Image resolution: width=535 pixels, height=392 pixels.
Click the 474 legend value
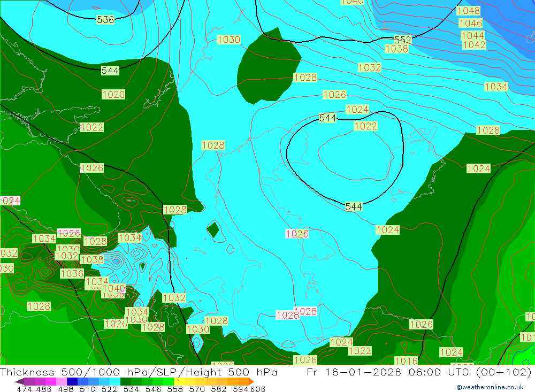tap(24, 389)
